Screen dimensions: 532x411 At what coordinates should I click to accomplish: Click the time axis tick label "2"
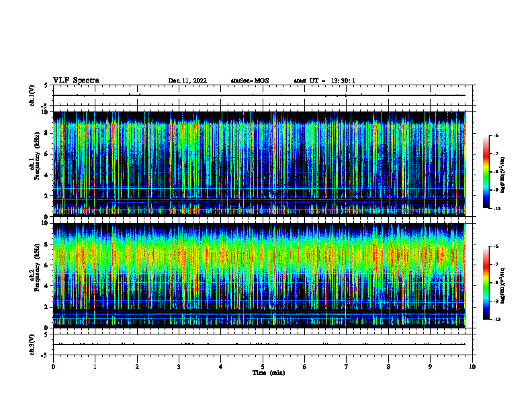(x=137, y=367)
